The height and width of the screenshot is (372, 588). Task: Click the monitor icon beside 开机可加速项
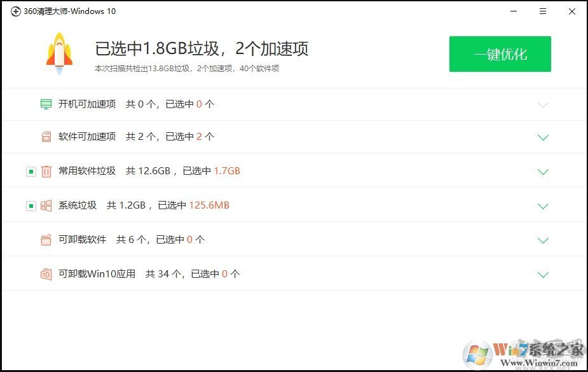pos(46,104)
